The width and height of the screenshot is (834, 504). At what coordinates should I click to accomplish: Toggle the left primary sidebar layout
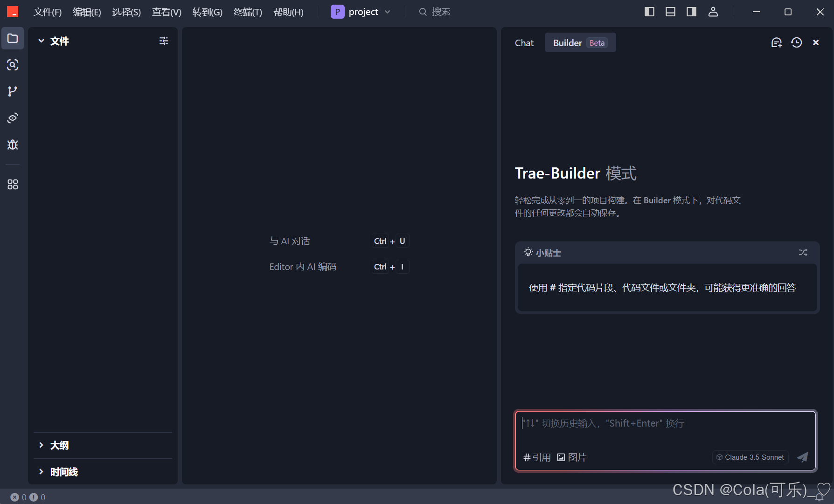[649, 12]
